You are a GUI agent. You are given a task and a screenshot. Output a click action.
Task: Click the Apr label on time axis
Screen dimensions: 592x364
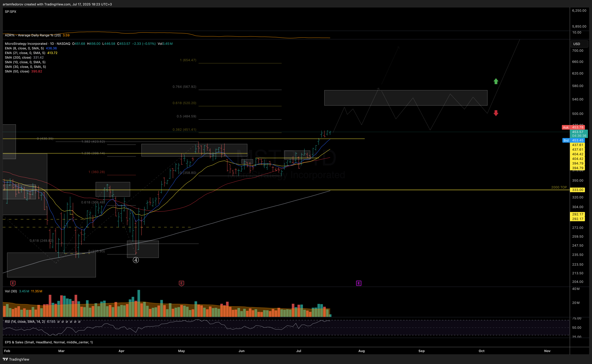point(121,351)
